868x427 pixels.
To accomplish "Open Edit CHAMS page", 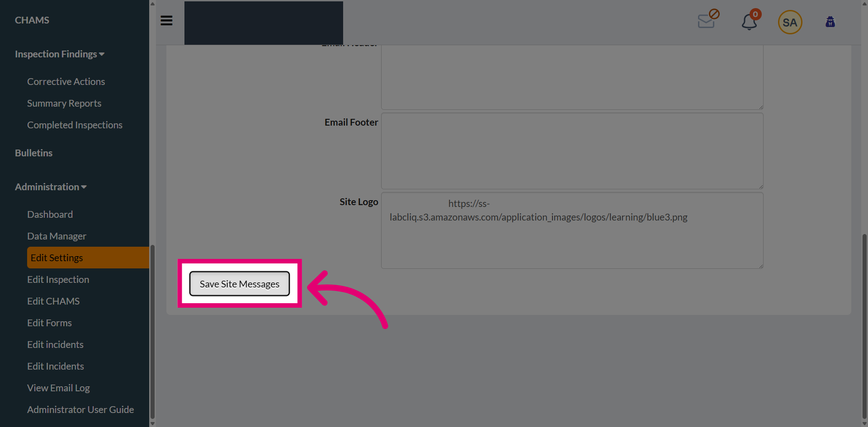I will coord(53,301).
